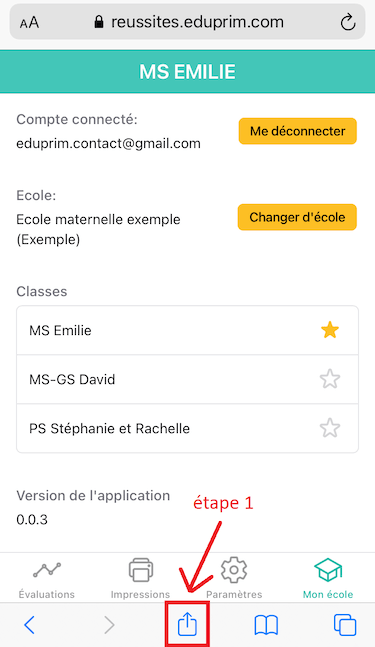Open the Paramètres gear tab
This screenshot has height=647, width=375.
pos(234,579)
